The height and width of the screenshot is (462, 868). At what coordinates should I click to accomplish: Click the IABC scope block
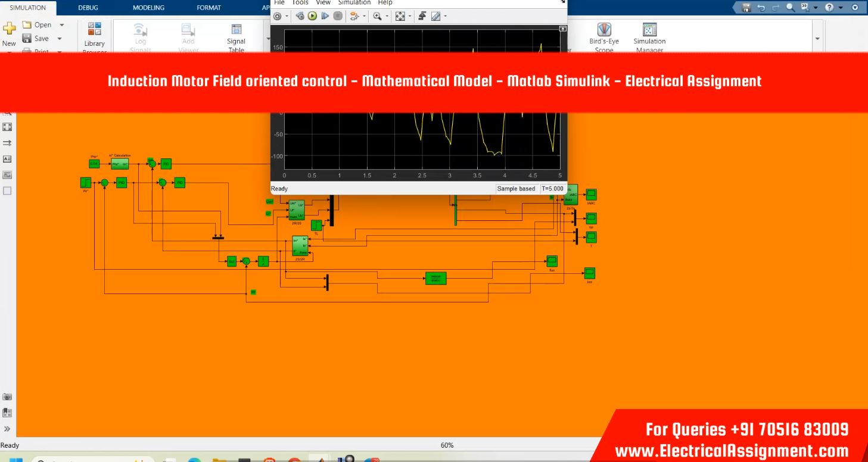pos(591,195)
